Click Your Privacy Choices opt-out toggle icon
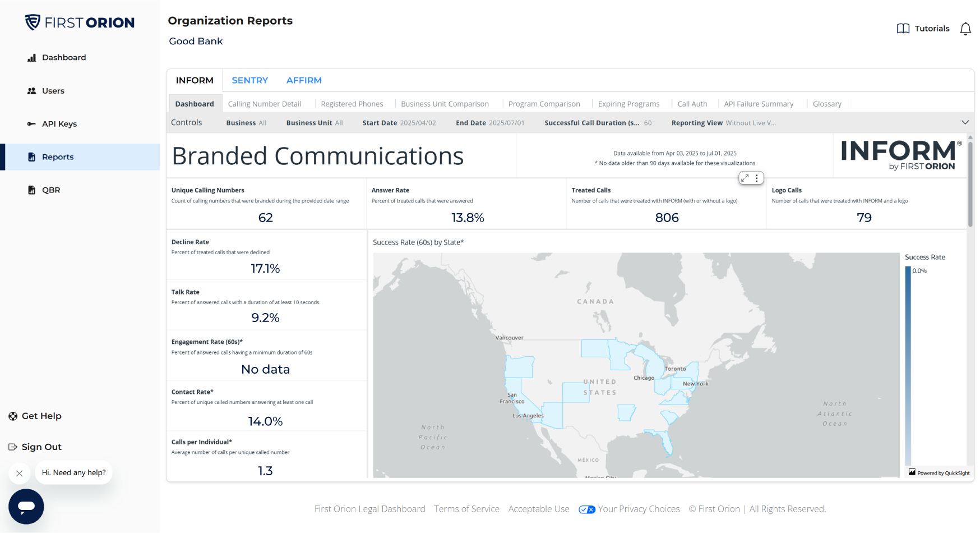 pyautogui.click(x=587, y=509)
